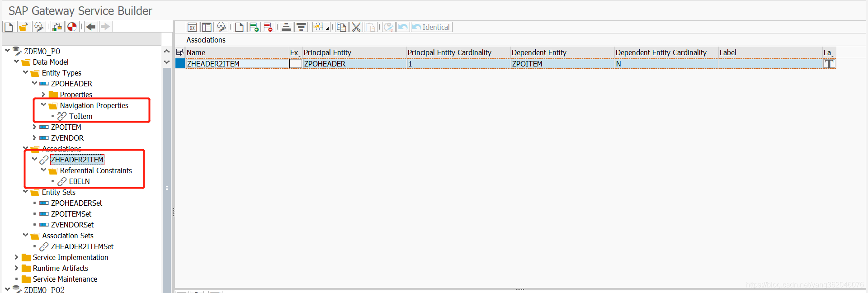
Task: Click the Paste clipboard icon
Action: pyautogui.click(x=371, y=28)
